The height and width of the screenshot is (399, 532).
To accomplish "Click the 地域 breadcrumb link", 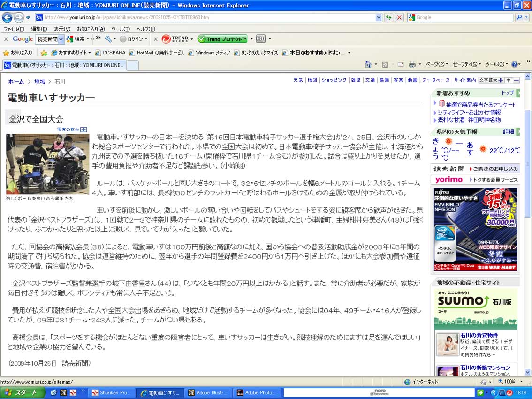I will [x=39, y=81].
